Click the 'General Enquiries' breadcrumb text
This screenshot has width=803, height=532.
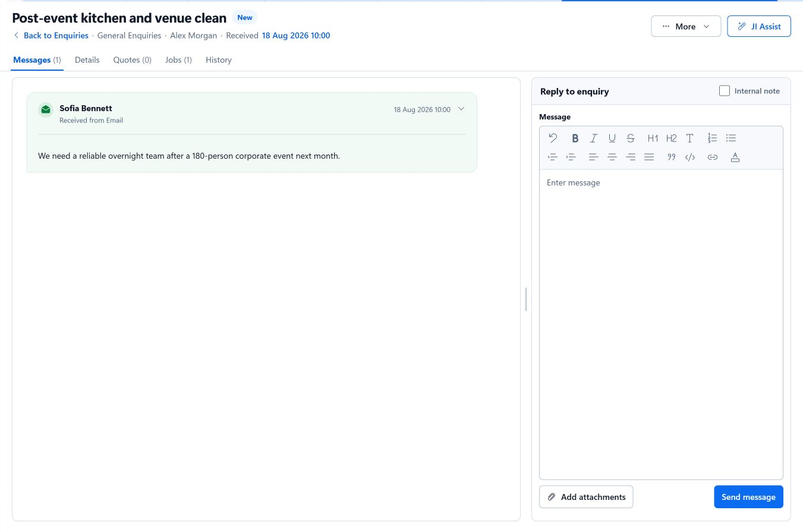click(x=129, y=36)
